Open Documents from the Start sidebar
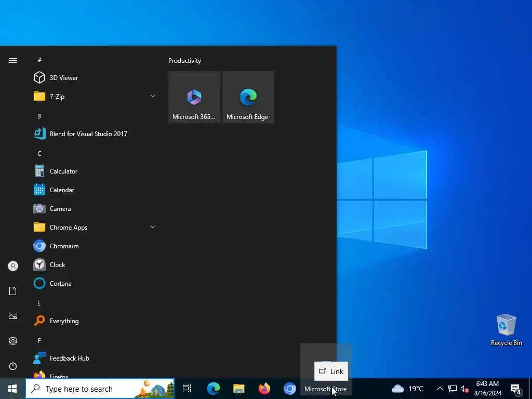The image size is (532, 399). (x=13, y=291)
